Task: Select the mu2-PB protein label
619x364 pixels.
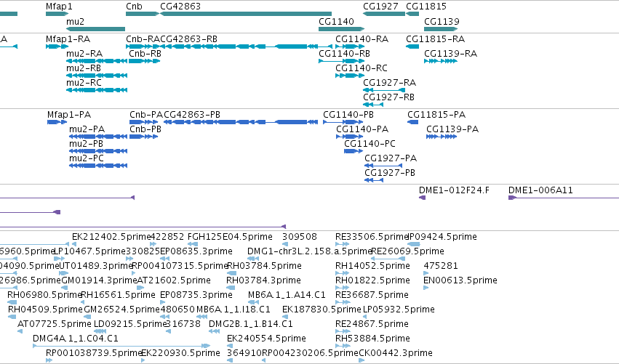Action: [86, 144]
